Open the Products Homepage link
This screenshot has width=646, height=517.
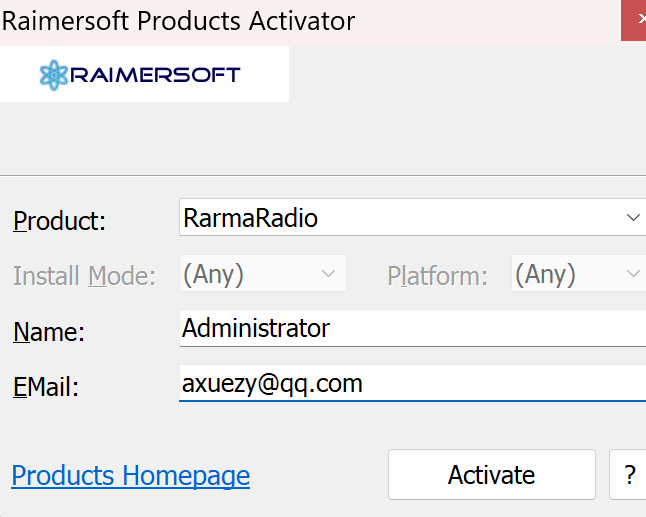point(130,475)
